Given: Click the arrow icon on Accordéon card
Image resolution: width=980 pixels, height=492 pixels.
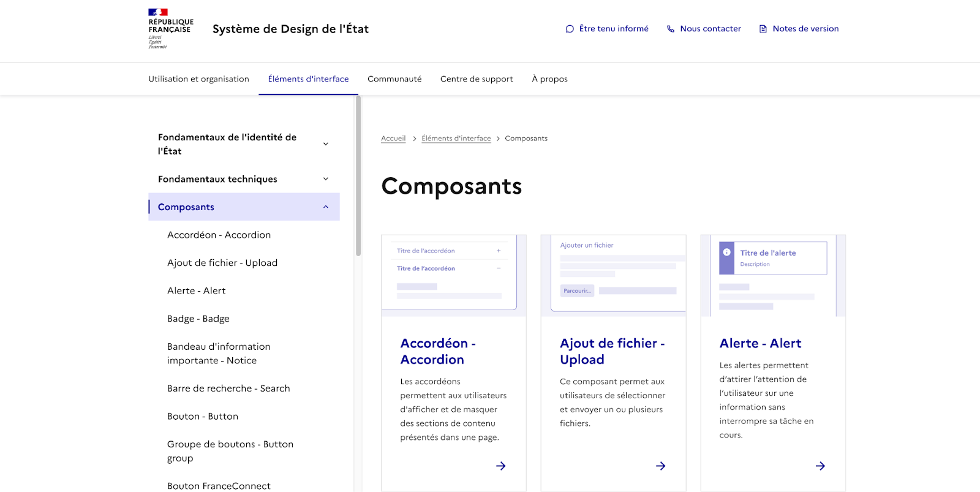Looking at the screenshot, I should tap(500, 466).
